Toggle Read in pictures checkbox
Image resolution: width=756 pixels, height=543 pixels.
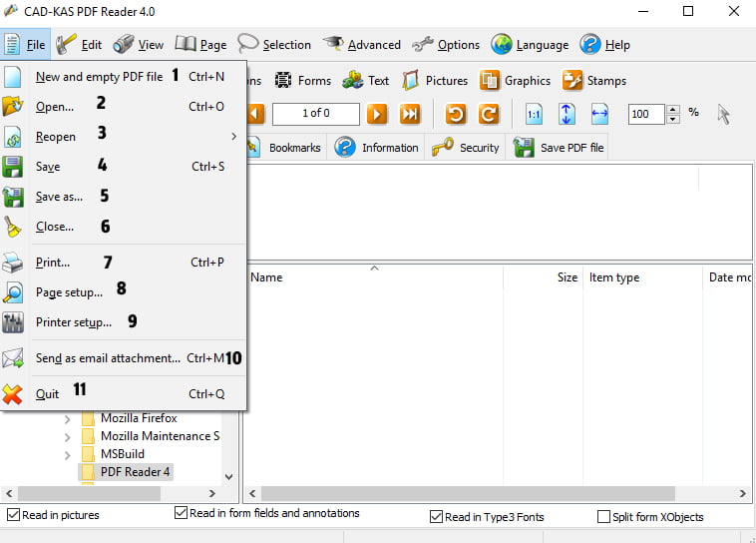click(x=14, y=515)
